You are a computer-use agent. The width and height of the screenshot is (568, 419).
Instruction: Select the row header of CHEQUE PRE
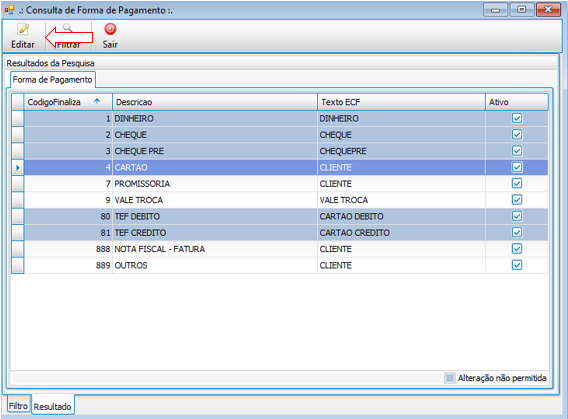[x=17, y=151]
